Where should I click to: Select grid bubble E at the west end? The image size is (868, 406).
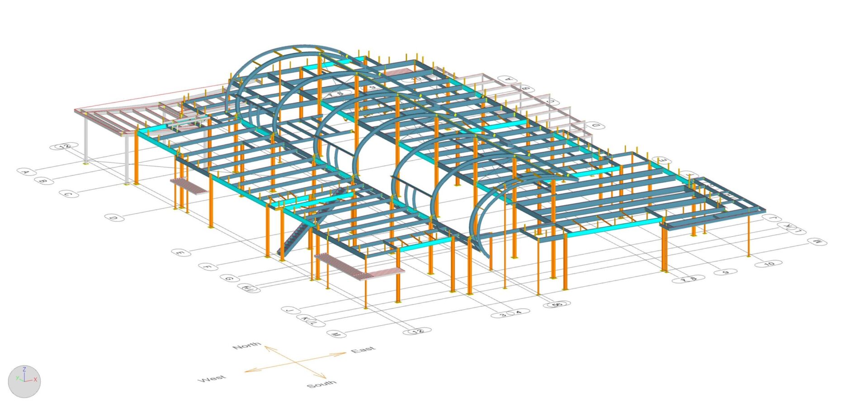[180, 252]
